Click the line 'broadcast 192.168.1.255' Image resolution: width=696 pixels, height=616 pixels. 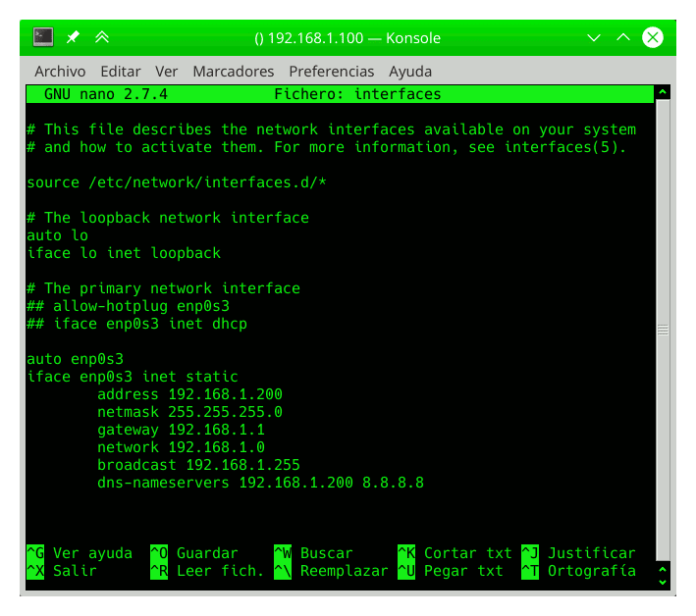pos(198,465)
